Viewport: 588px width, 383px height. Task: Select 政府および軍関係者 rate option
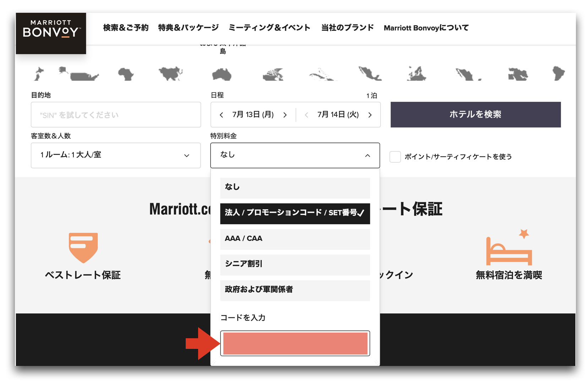coord(295,290)
